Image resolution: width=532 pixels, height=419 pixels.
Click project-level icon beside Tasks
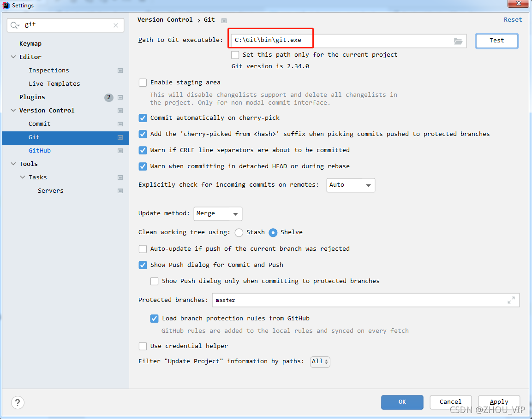(120, 177)
